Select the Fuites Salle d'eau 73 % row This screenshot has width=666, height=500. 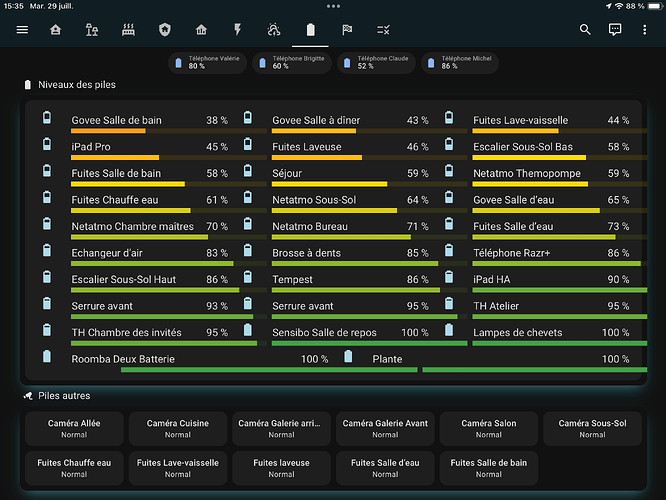point(545,226)
